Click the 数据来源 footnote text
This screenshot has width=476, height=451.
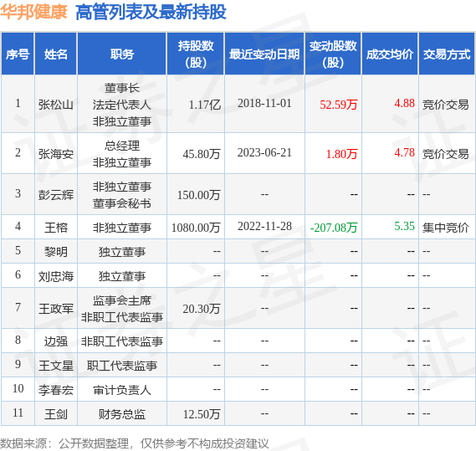pos(134,443)
